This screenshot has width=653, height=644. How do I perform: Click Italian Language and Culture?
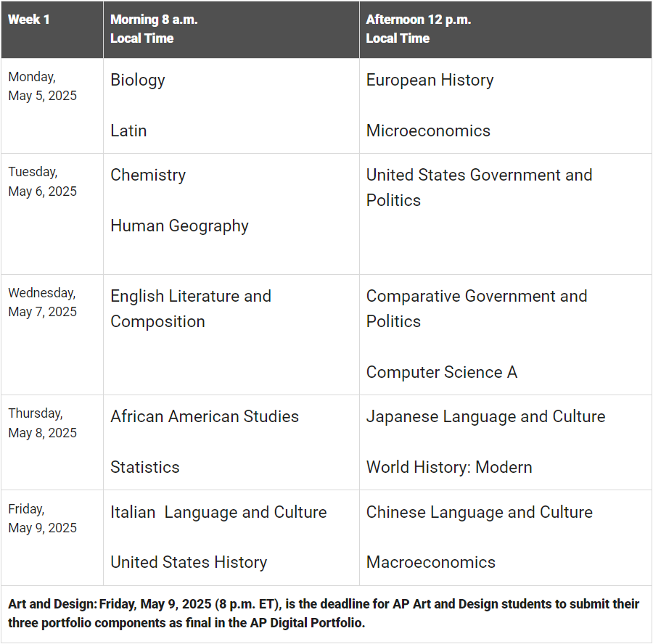coord(218,512)
